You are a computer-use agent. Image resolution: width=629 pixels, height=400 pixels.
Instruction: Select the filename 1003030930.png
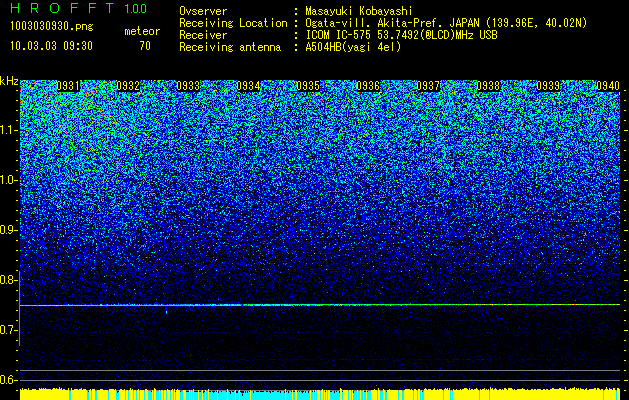pos(51,27)
